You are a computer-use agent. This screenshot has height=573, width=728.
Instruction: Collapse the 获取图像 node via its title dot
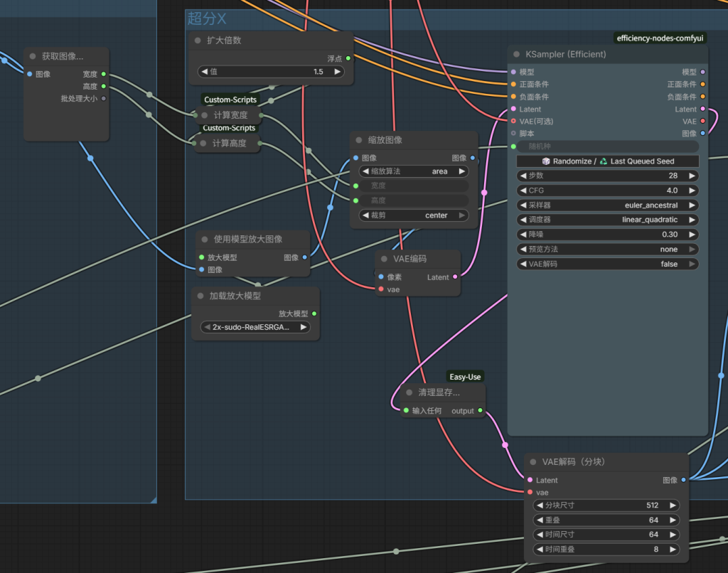coord(33,56)
